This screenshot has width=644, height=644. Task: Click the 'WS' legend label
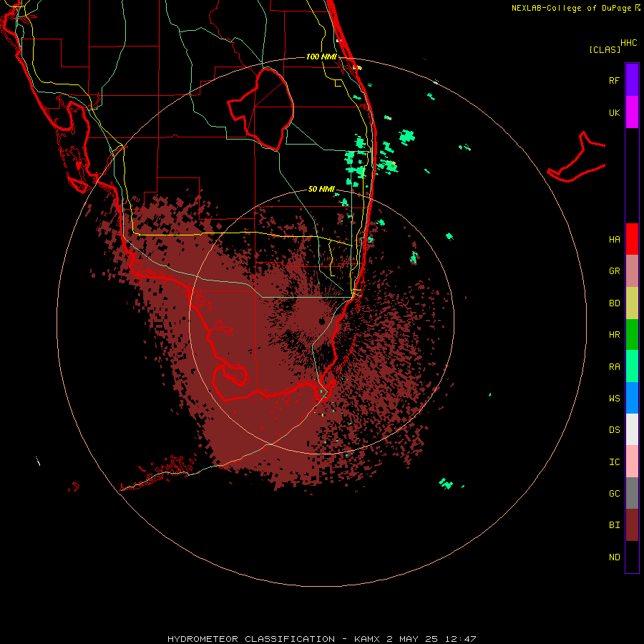tap(614, 399)
